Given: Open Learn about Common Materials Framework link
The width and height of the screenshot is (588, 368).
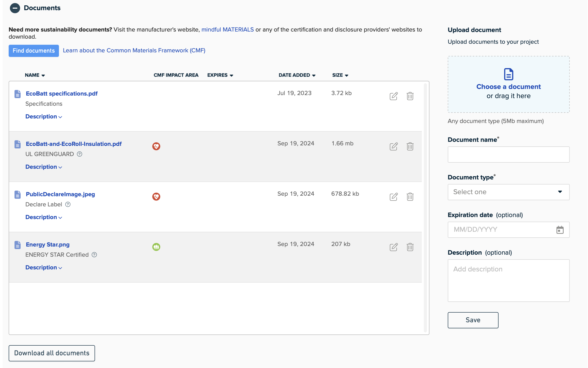Looking at the screenshot, I should click(134, 51).
